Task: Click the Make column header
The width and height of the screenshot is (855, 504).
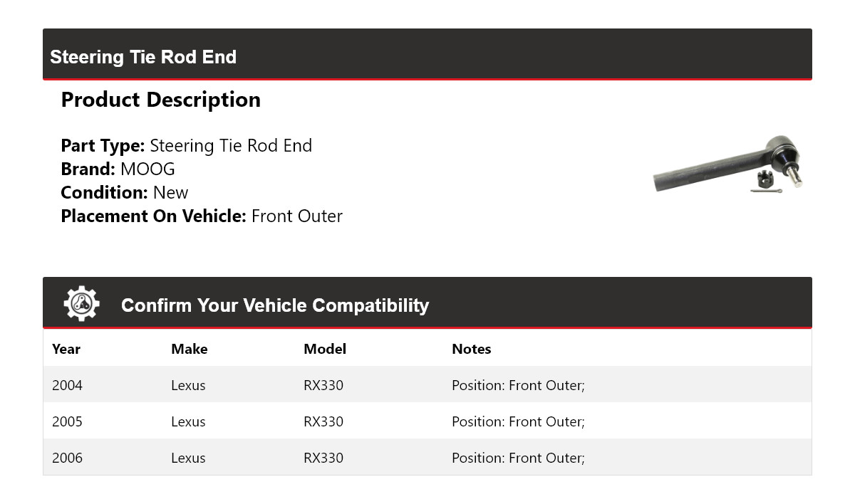Action: point(189,349)
